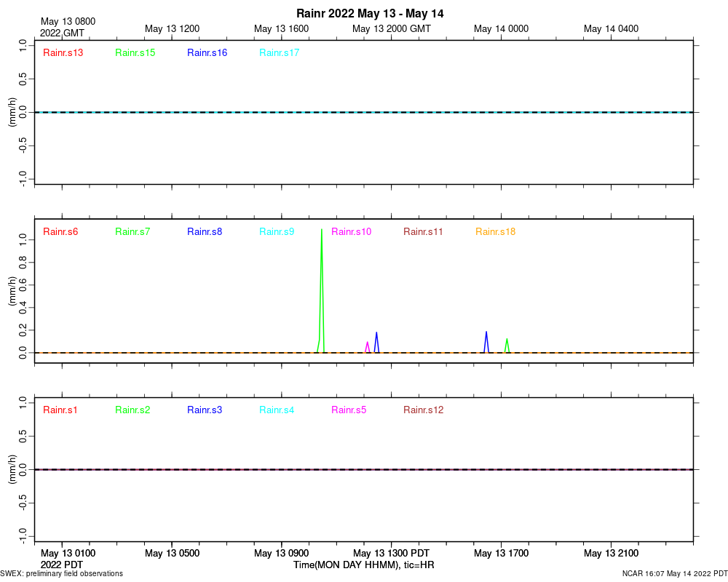Click the Rainr.s18 legend label
Viewport: 728px width, 582px height.
tap(495, 231)
